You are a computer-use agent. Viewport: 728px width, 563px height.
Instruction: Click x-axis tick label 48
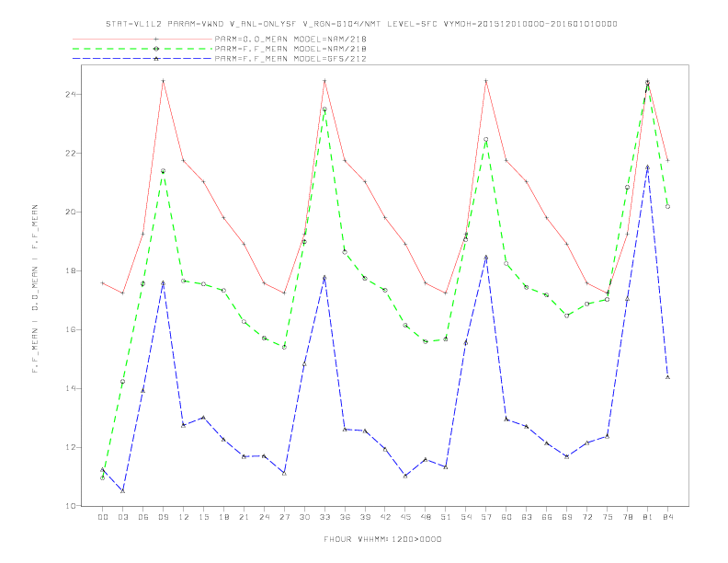tap(426, 517)
